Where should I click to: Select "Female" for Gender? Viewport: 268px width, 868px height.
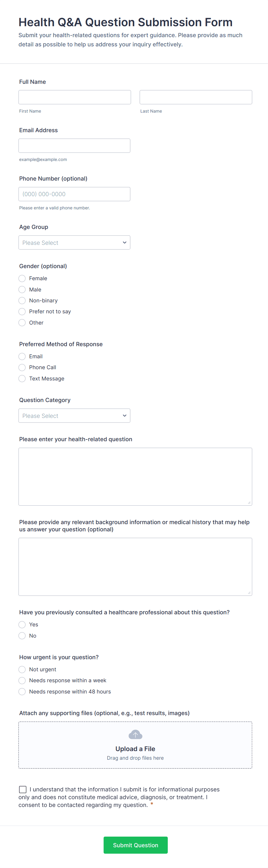coord(22,278)
